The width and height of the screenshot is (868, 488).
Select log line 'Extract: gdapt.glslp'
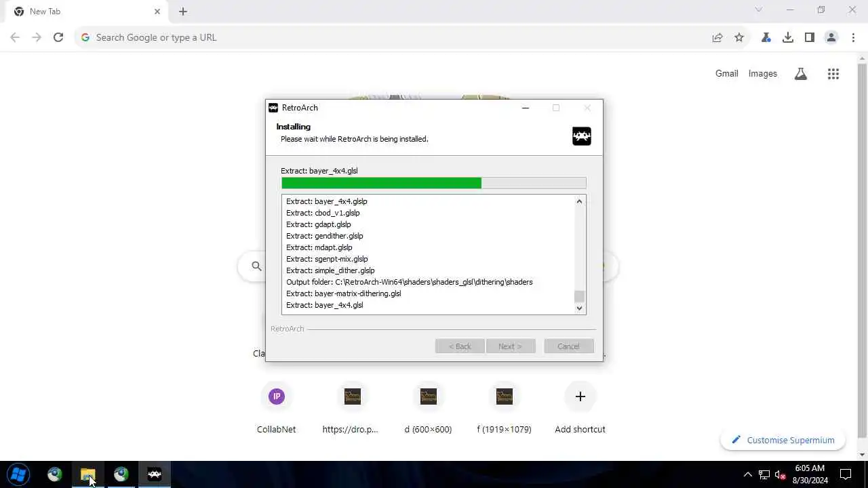point(319,224)
